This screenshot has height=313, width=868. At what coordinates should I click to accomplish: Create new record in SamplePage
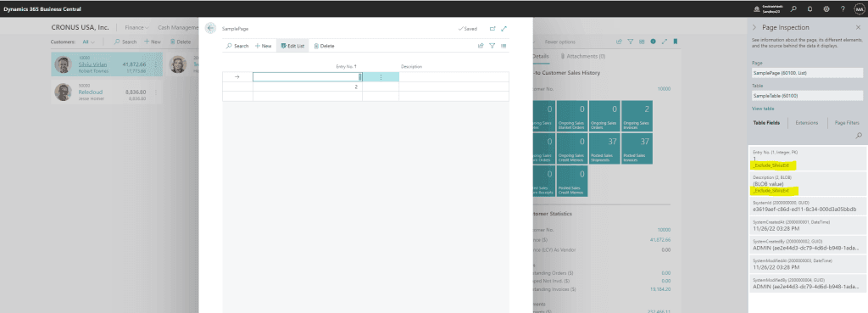pyautogui.click(x=264, y=46)
